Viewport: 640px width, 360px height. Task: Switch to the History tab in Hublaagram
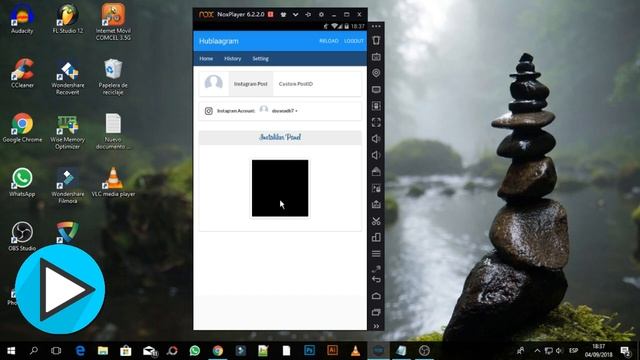point(233,59)
